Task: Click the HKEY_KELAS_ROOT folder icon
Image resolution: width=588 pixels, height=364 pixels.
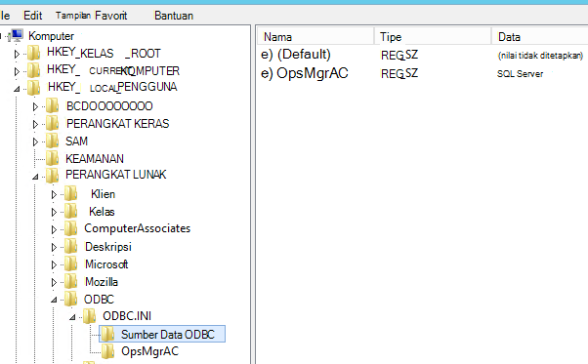Action: pos(33,53)
